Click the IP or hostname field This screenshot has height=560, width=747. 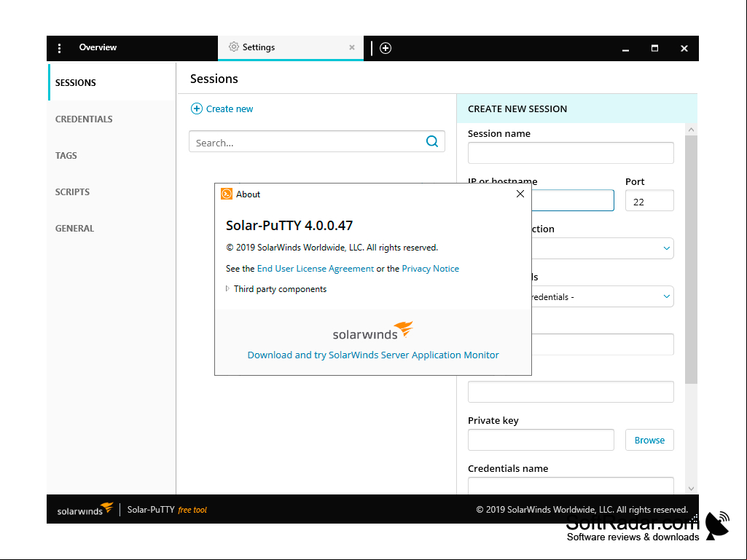click(x=573, y=200)
